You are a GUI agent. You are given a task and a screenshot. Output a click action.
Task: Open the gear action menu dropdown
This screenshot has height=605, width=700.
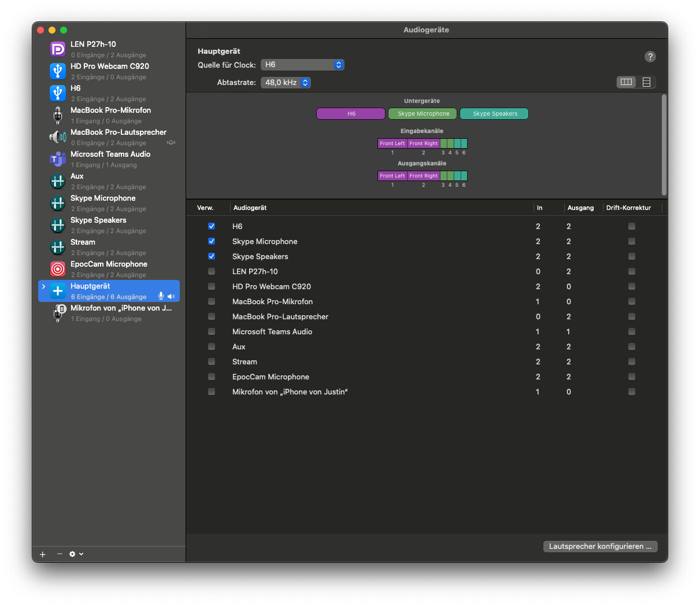[76, 554]
